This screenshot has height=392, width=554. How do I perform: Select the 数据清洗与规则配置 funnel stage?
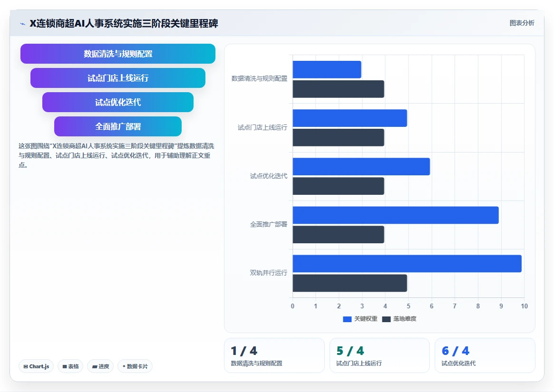point(117,54)
